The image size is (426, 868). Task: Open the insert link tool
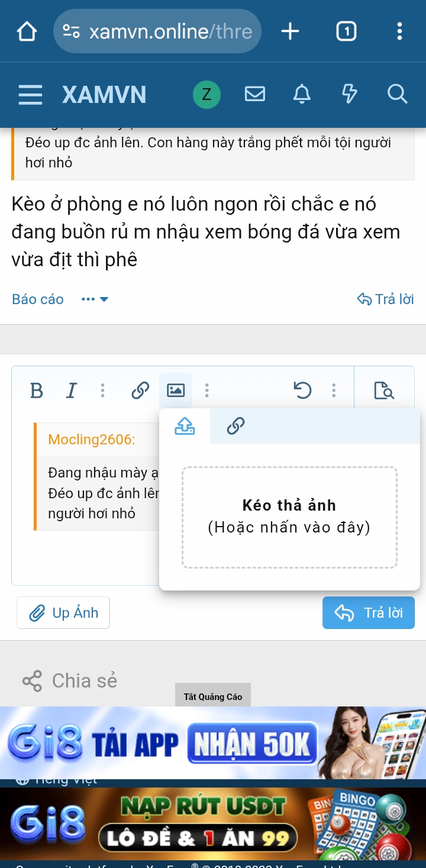click(140, 390)
